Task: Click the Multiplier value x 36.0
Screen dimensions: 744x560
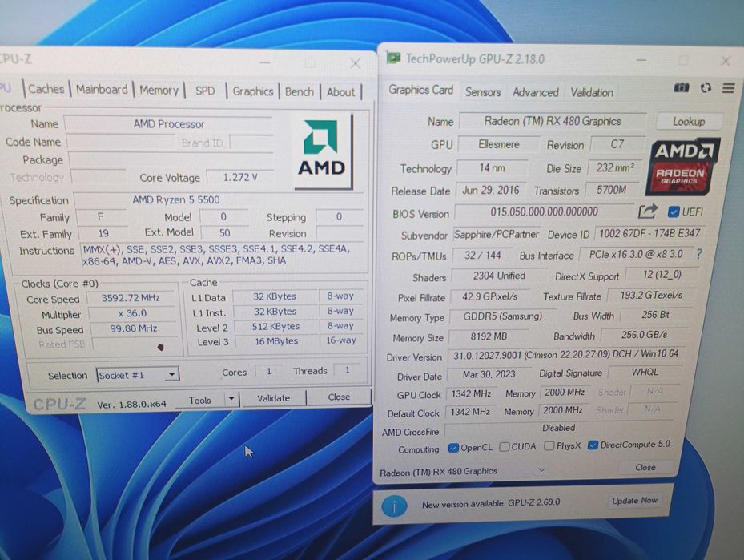Action: pos(132,313)
